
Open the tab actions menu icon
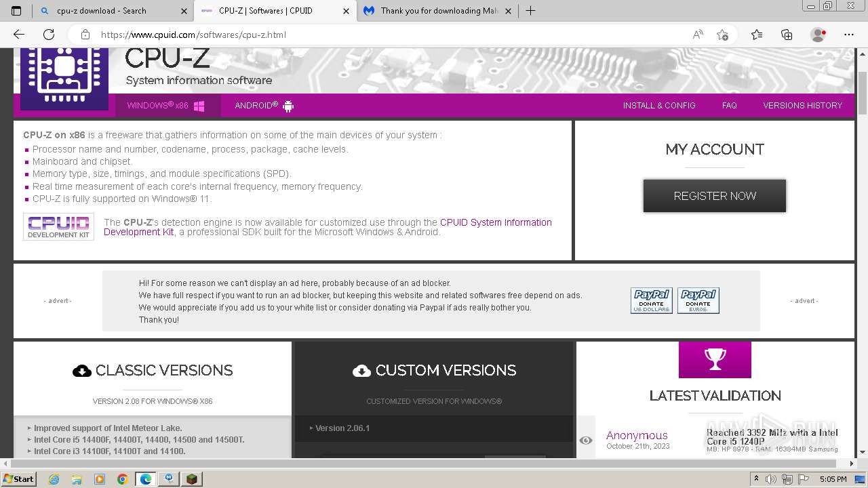[16, 11]
